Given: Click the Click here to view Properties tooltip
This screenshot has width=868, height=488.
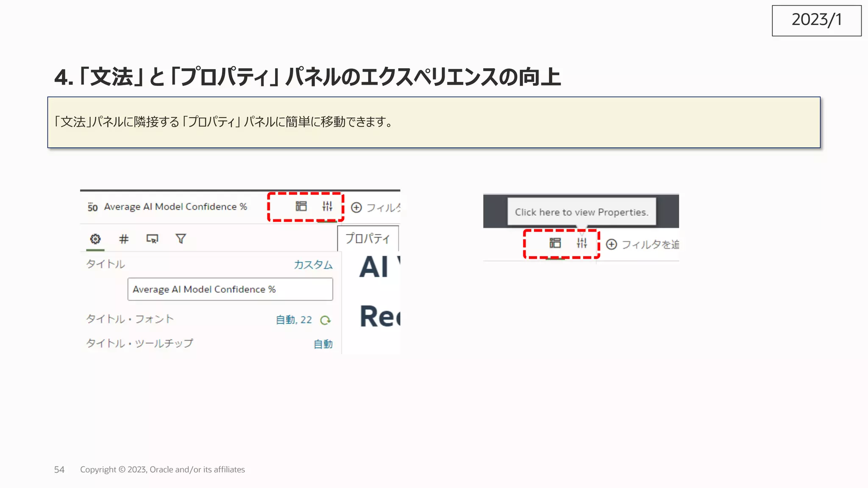Looking at the screenshot, I should click(582, 212).
